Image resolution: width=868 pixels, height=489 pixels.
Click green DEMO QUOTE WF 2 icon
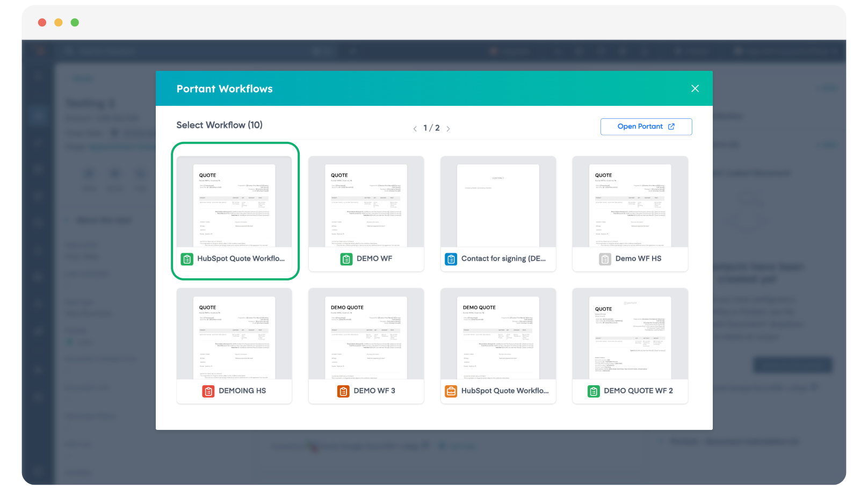click(594, 391)
